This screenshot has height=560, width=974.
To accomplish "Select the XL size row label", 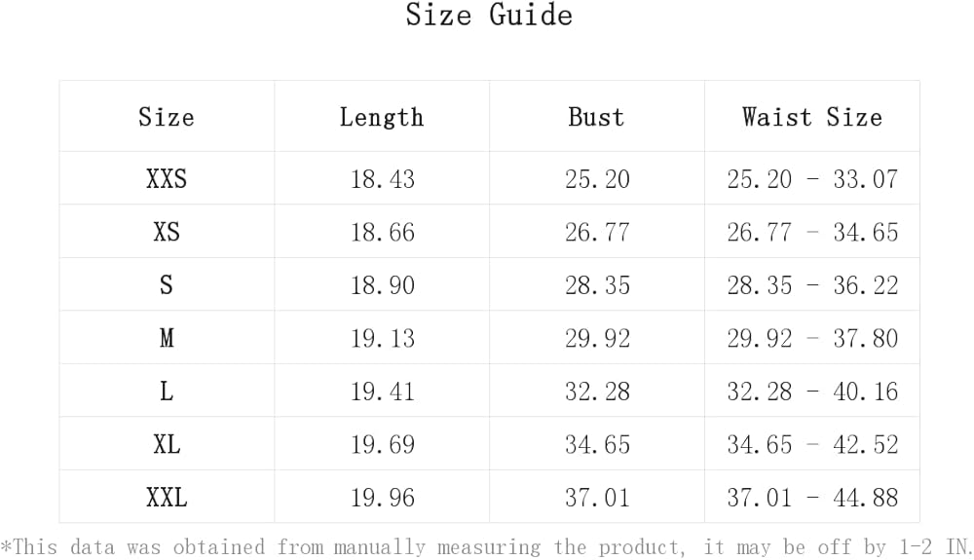I will [167, 445].
